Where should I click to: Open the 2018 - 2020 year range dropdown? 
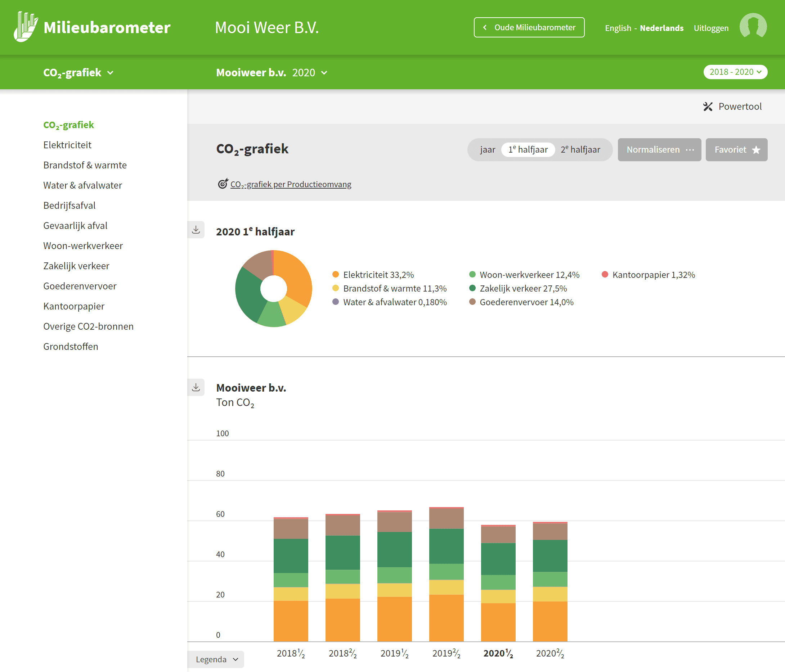click(x=735, y=72)
